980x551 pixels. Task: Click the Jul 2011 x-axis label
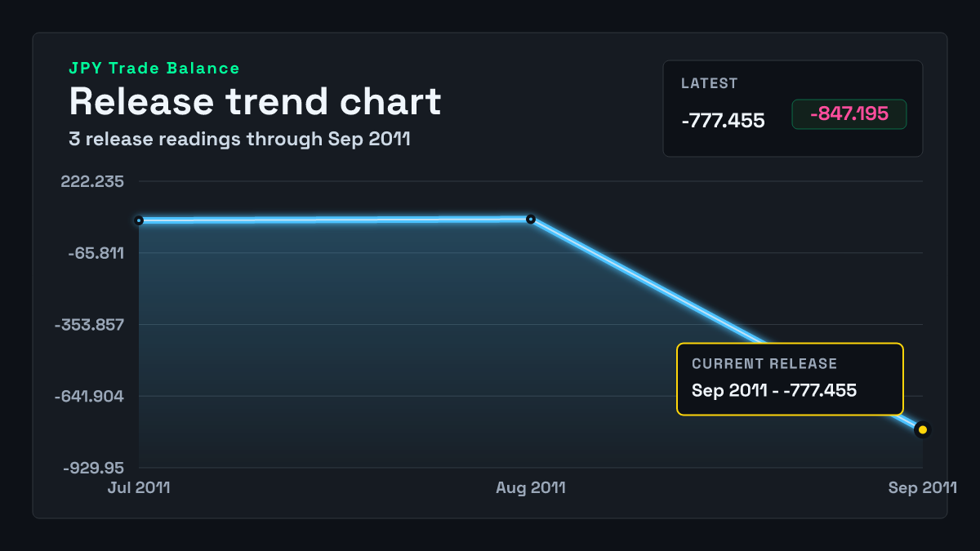(x=139, y=487)
